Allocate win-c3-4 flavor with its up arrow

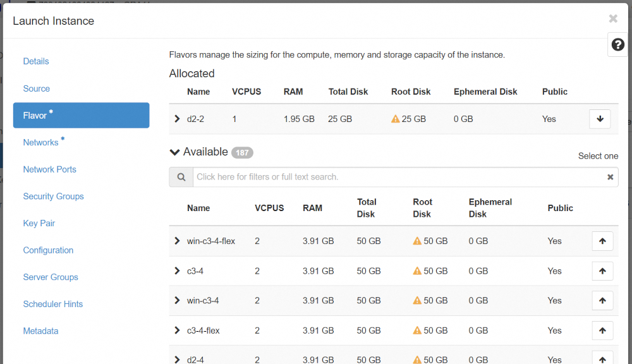tap(602, 300)
